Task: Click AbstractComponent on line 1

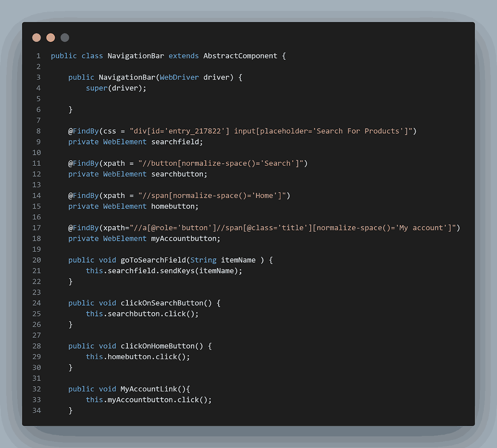Action: pos(240,56)
